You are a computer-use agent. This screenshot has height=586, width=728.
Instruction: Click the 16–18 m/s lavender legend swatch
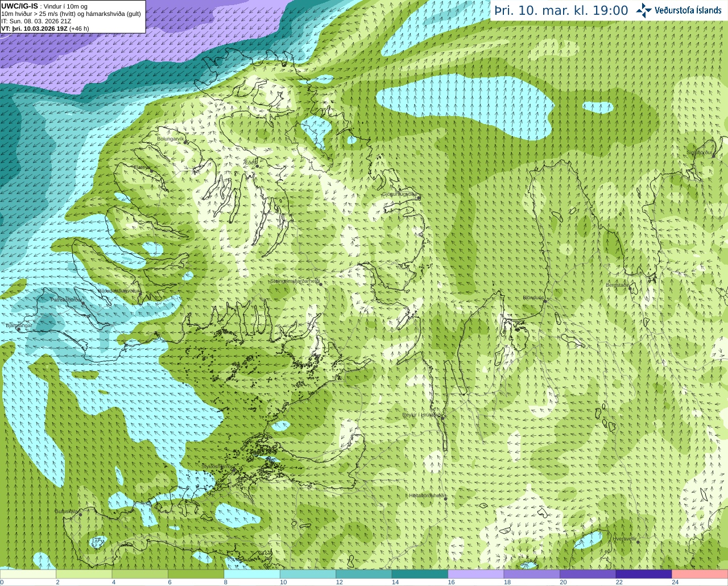(x=476, y=574)
